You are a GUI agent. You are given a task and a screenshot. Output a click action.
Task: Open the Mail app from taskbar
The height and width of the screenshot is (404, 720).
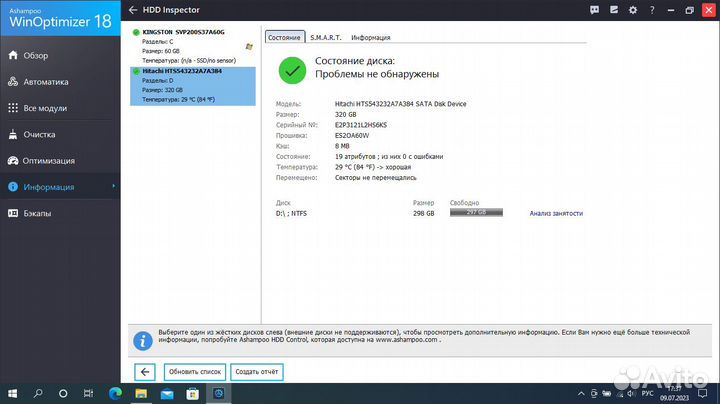(x=167, y=393)
